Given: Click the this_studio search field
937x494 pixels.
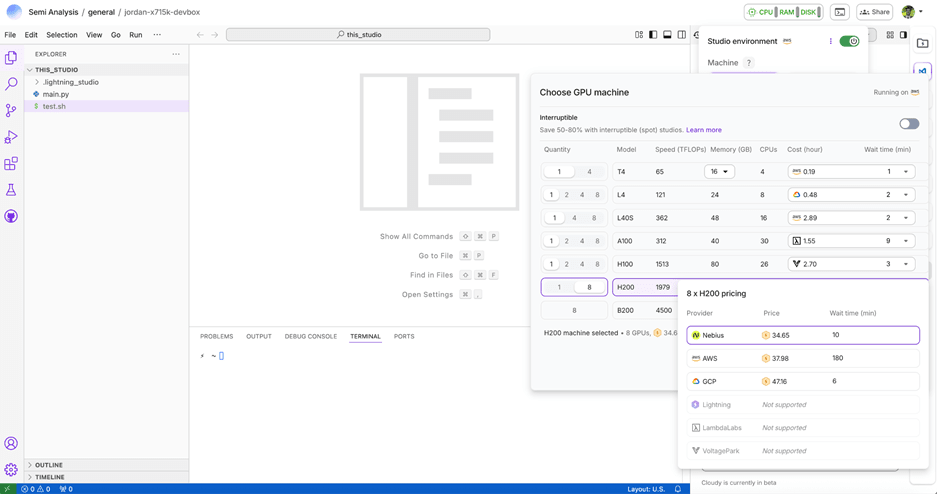Looking at the screenshot, I should pos(358,35).
